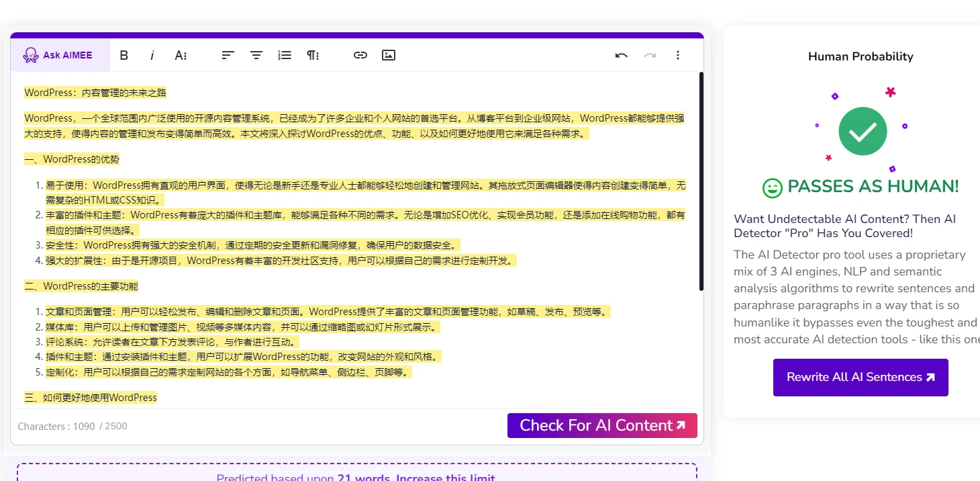
Task: Click the list item starting '丰富的插件和主题'
Action: (x=366, y=222)
